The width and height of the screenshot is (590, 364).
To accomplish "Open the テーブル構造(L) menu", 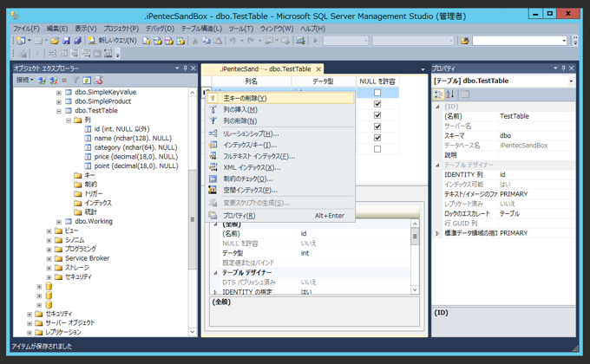I will [201, 29].
